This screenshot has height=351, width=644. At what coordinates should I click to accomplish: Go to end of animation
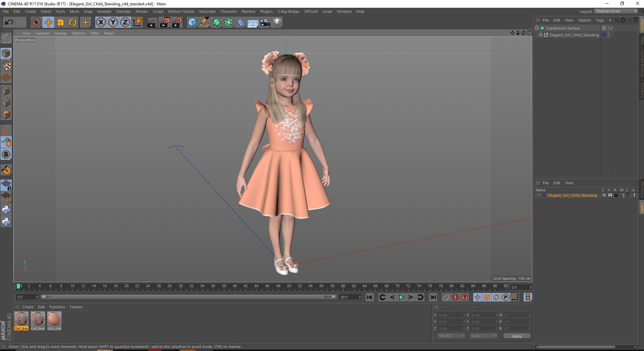(x=433, y=297)
